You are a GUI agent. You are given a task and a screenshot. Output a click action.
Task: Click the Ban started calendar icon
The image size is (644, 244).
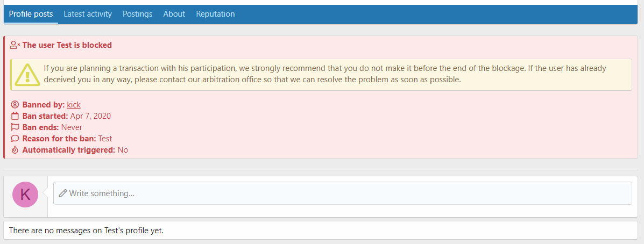[15, 116]
